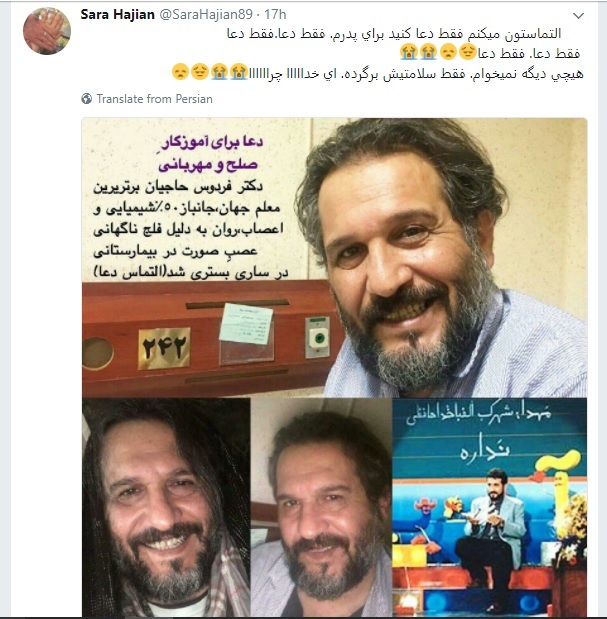The width and height of the screenshot is (607, 619).
Task: Click the black Persian caption paragraph in the image
Action: click(191, 230)
